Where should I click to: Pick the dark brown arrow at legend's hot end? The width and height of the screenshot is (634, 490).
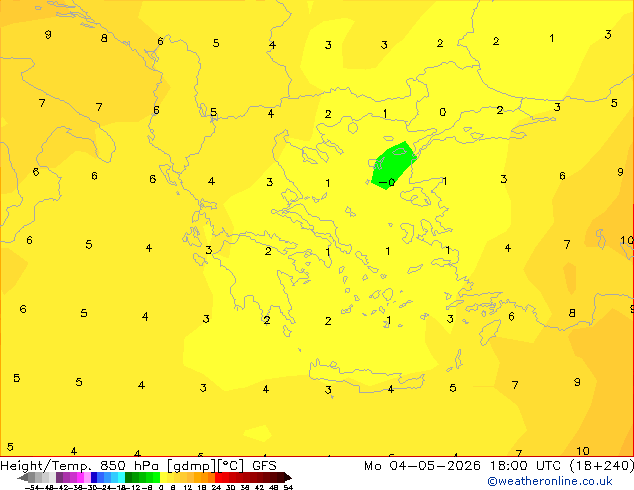[288, 477]
